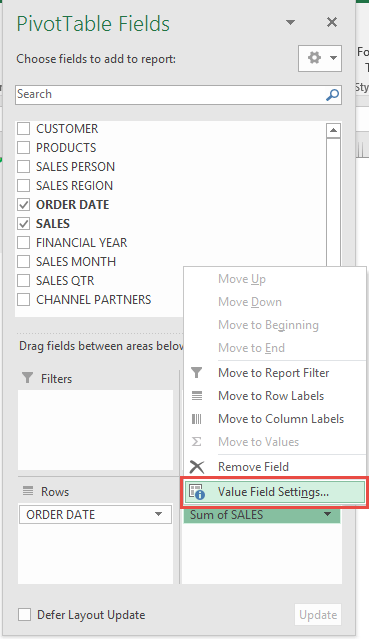Click the search magnifier icon
Image resolution: width=369 pixels, height=639 pixels.
tap(332, 95)
